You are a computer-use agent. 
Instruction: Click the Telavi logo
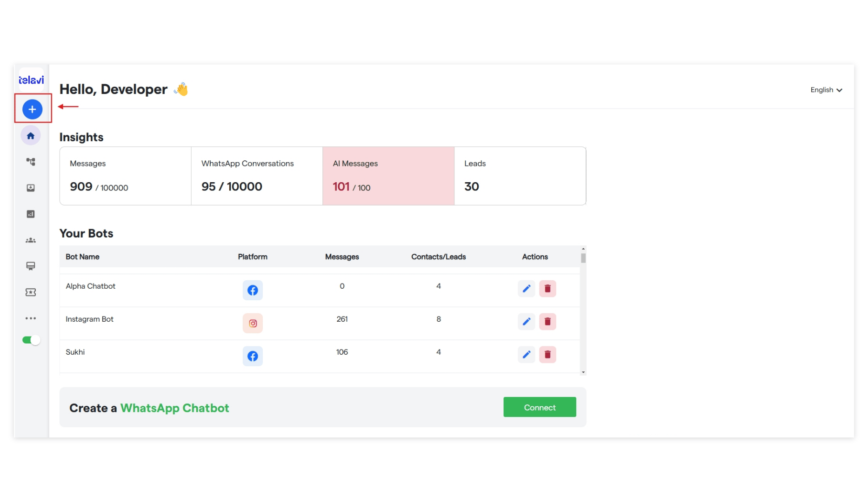(31, 80)
